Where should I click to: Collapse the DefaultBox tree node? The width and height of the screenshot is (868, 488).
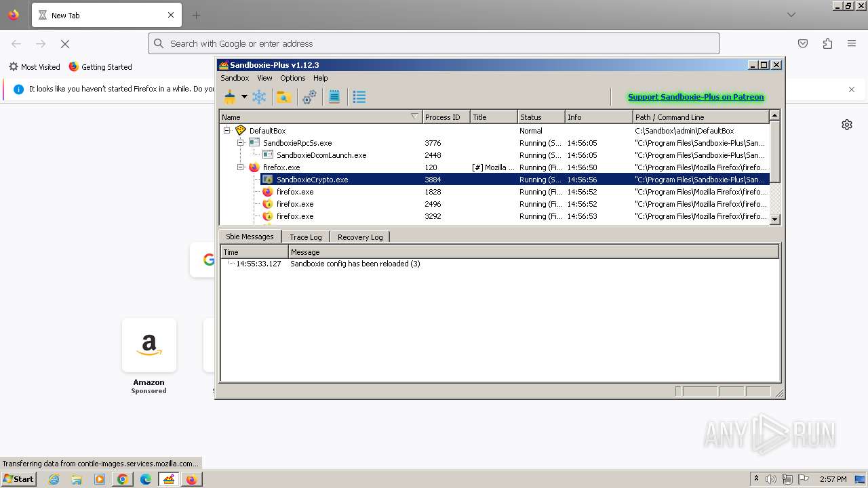[227, 131]
